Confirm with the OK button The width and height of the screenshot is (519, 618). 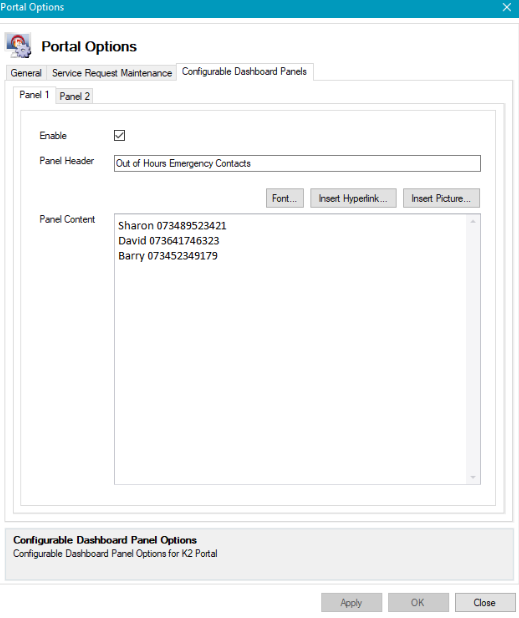pos(418,603)
